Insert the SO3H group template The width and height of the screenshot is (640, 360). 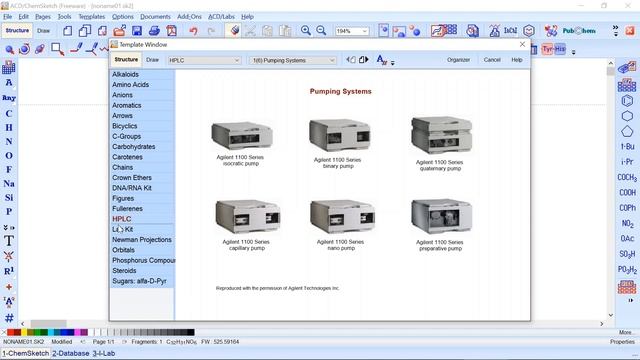tap(627, 254)
